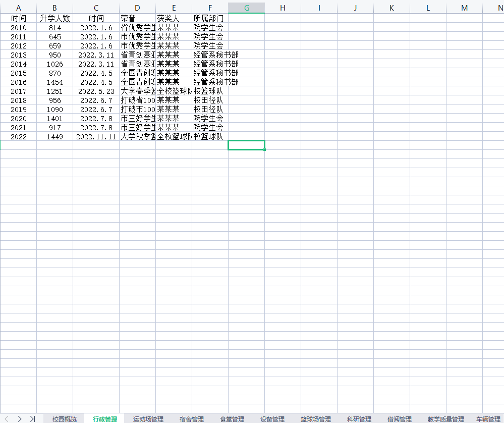Select column B header

pos(54,8)
